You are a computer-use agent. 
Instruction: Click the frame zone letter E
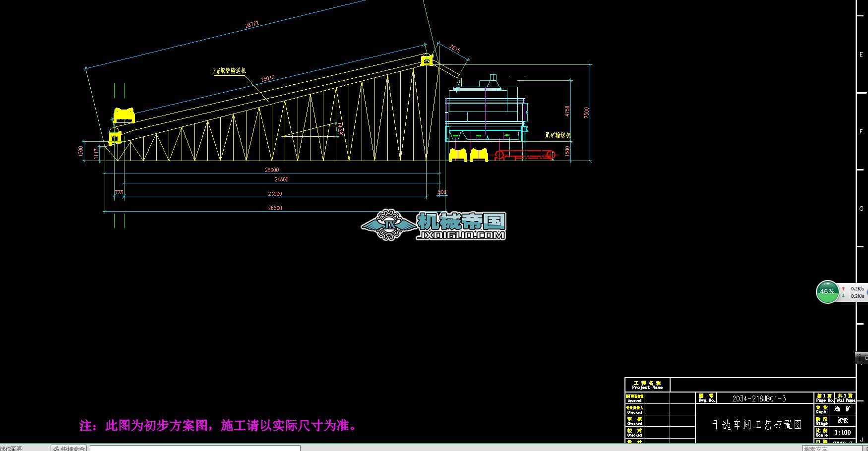(x=861, y=55)
